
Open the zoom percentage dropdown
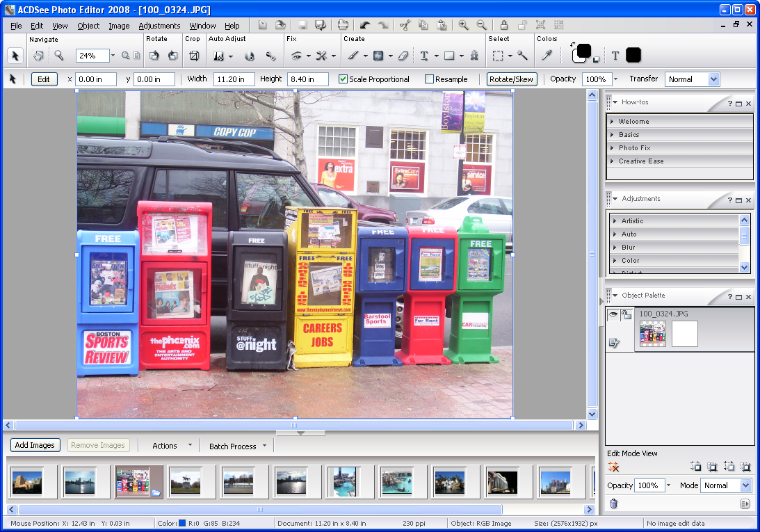(112, 56)
